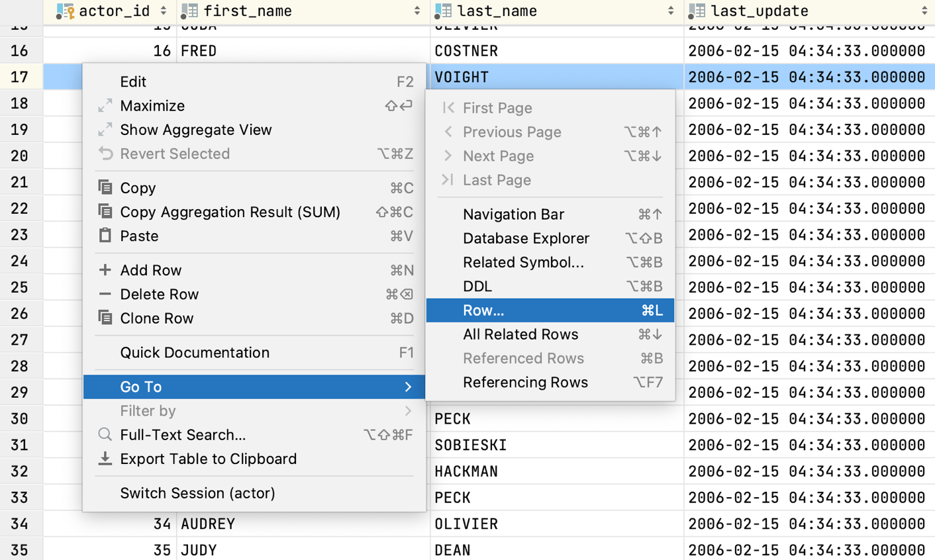Click the Next Page chevron icon

coord(448,156)
